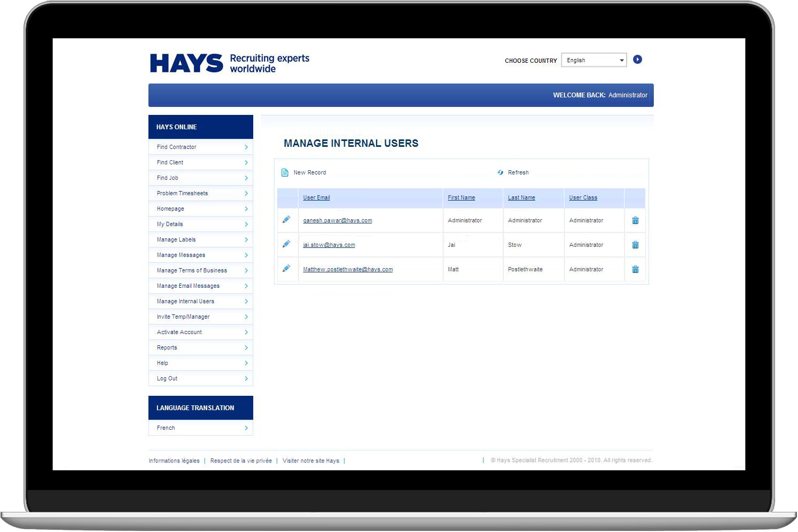Open Respect de la vie privée link
Screen dimensions: 798x532
coord(241,461)
